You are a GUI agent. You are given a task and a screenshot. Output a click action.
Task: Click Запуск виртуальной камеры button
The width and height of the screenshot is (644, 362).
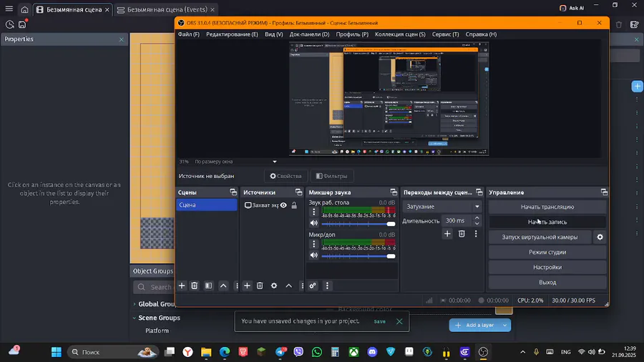(x=540, y=237)
